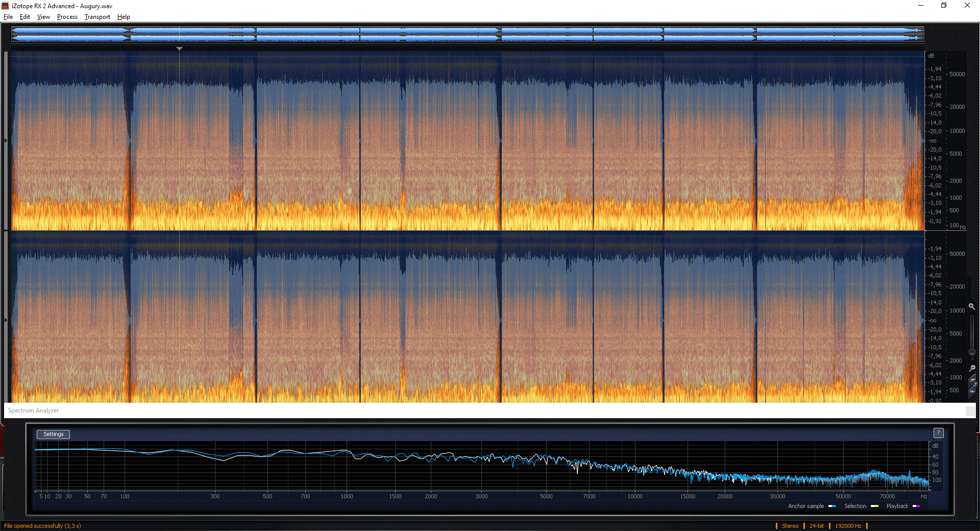
Task: Click the Stereo status bar entry
Action: 790,526
